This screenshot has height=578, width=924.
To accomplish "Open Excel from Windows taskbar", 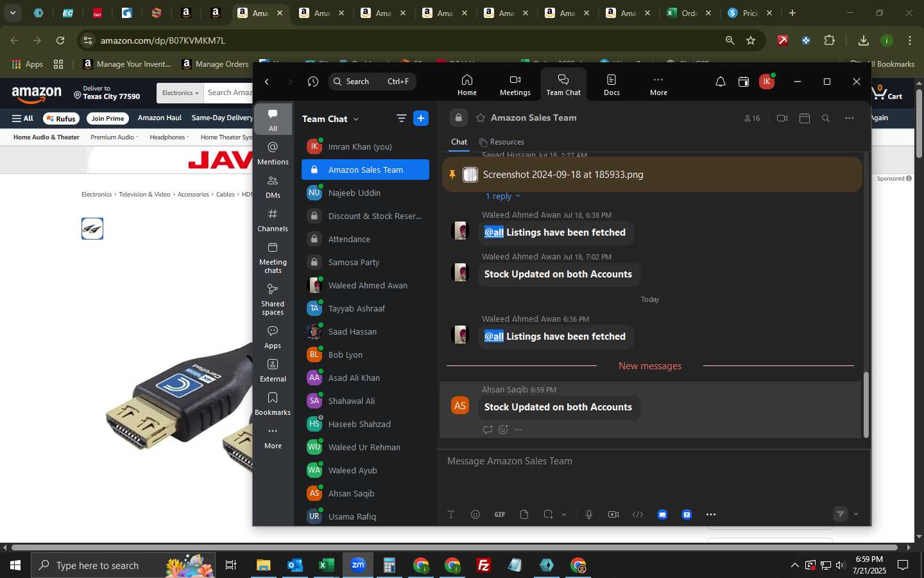I will pos(326,565).
